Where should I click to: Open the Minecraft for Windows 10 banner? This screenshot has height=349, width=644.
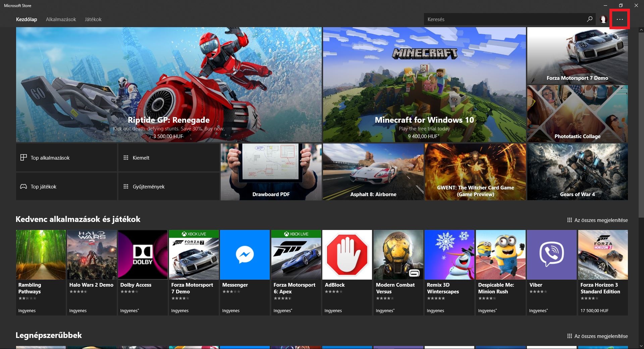click(x=424, y=84)
